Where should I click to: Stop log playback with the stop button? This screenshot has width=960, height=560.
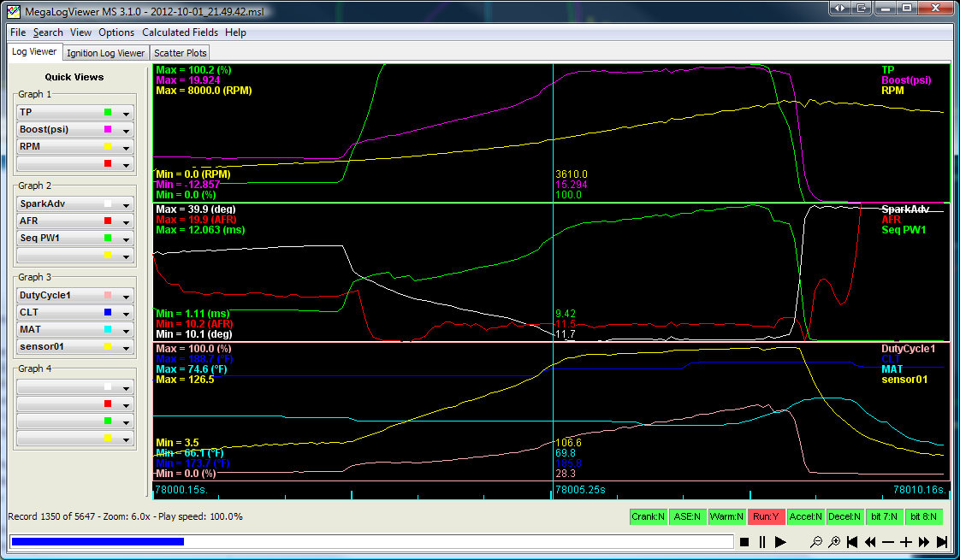[744, 542]
